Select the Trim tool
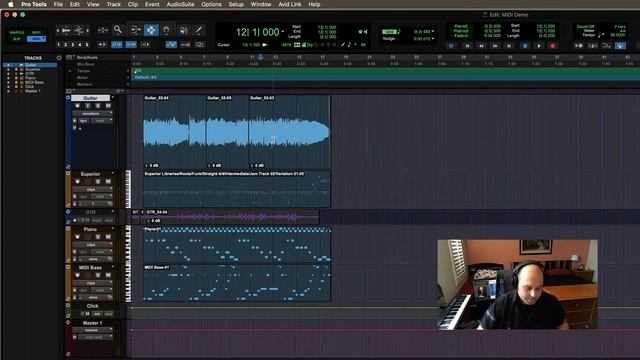This screenshot has height=360, width=640. (x=135, y=30)
